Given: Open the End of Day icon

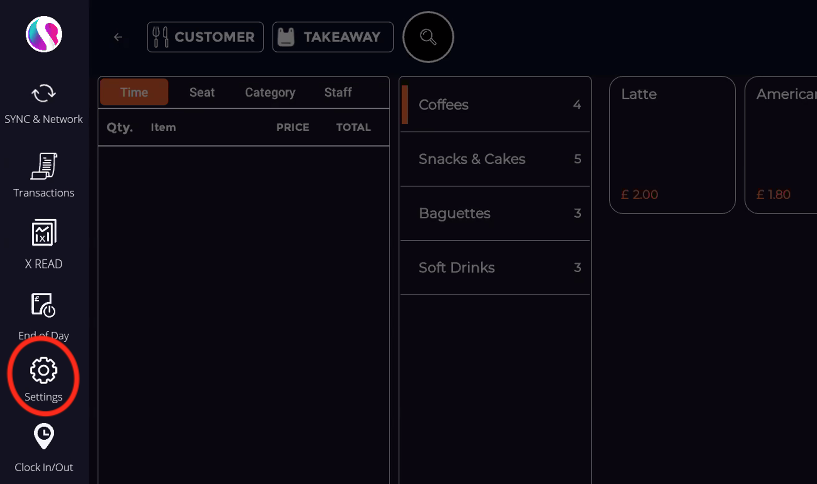Looking at the screenshot, I should pos(44,305).
